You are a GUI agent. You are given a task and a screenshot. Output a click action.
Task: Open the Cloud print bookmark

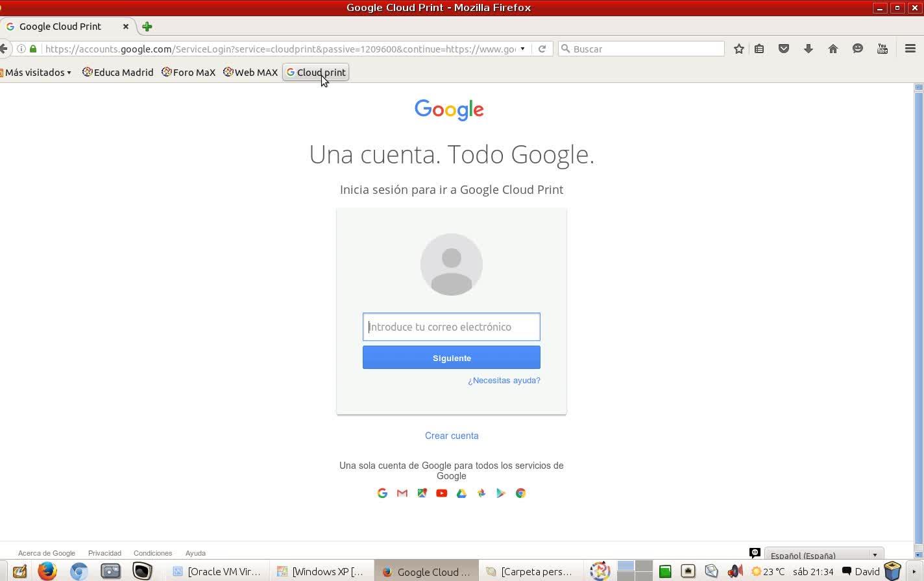(316, 72)
